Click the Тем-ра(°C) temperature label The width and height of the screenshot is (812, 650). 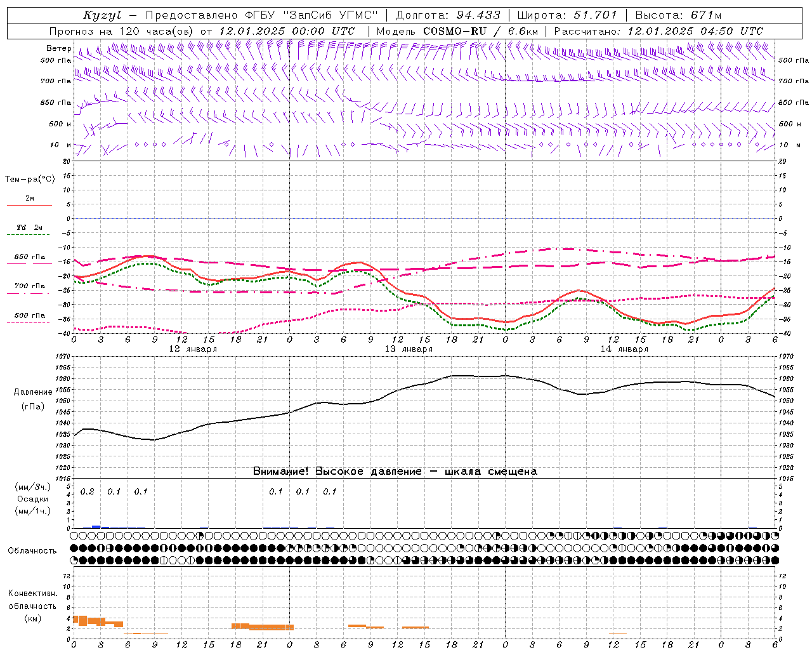30,179
